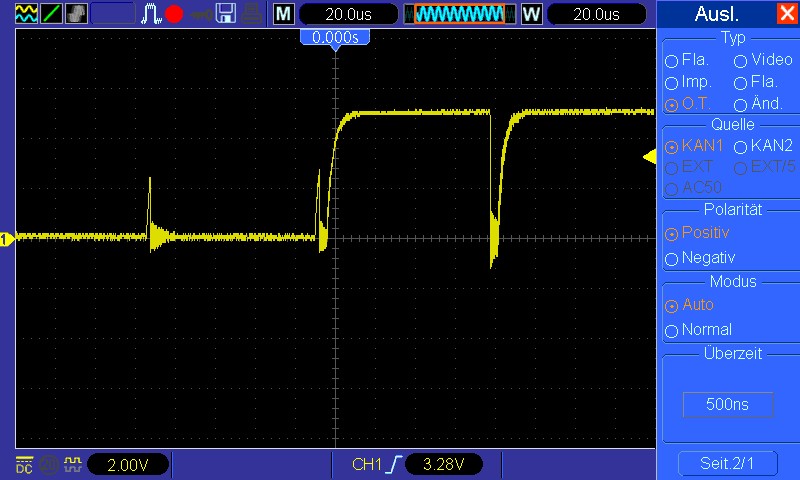Image resolution: width=800 pixels, height=480 pixels.
Task: Click the DC coupling icon at bottom left
Action: 23,464
